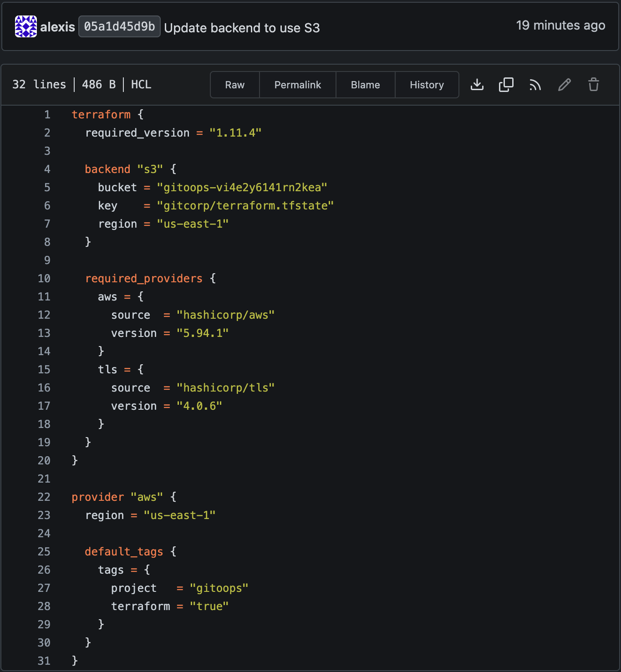Click the 'provider' keyword on line 22
Screen dimensions: 621x672
[98, 497]
